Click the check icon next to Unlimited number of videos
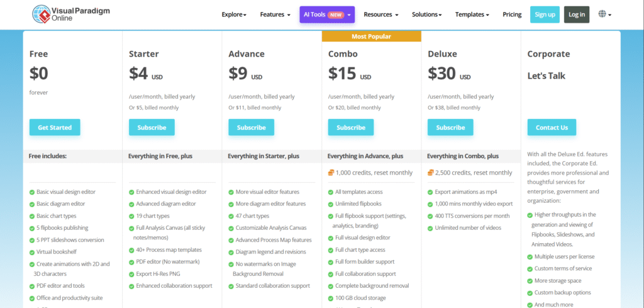 click(x=430, y=228)
